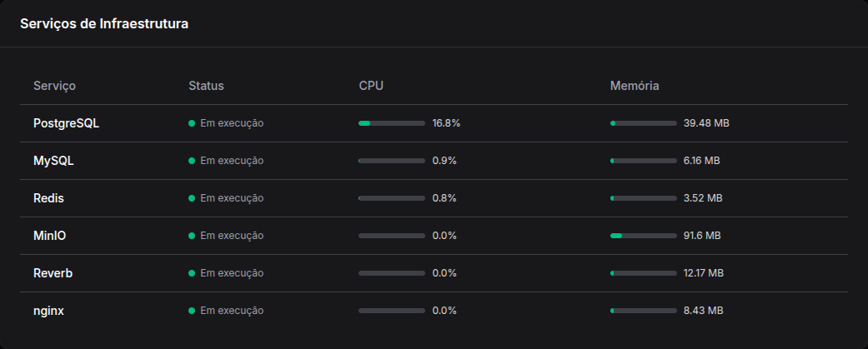Click the MySQL CPU usage bar
The width and height of the screenshot is (868, 349).
(x=392, y=161)
